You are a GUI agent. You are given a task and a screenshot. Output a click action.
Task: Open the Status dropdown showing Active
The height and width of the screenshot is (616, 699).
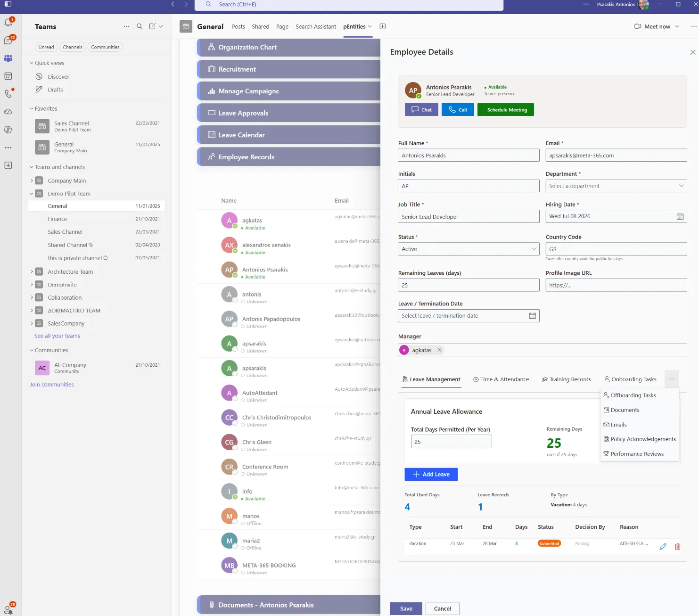click(x=469, y=249)
